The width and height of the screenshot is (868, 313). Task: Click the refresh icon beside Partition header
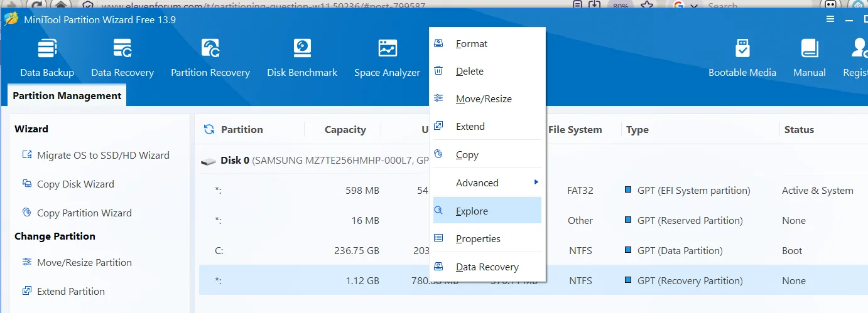tap(209, 129)
